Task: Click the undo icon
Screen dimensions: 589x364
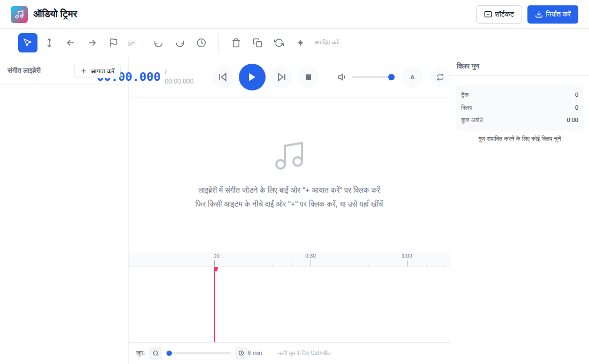Action: pos(158,43)
